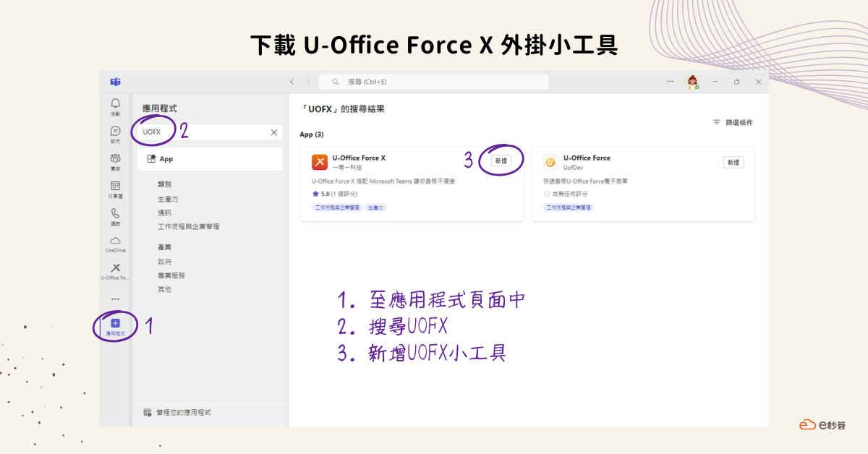Filter by 專業服務 industry
The image size is (868, 454).
[x=171, y=275]
